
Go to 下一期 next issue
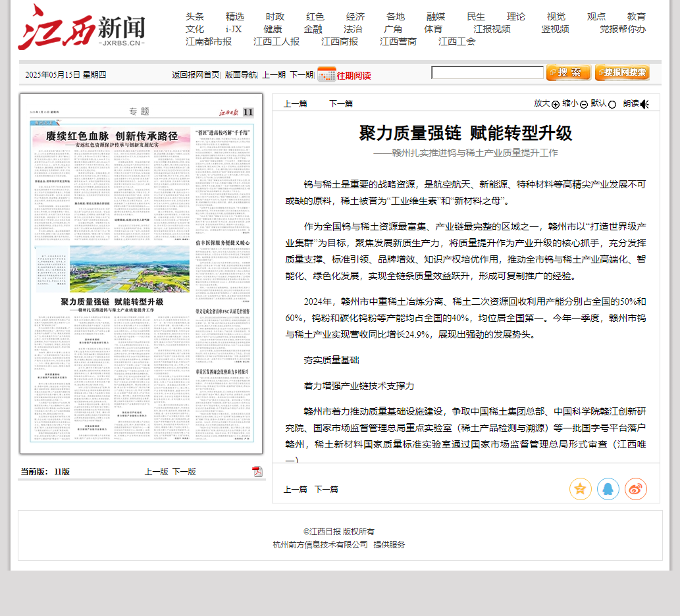pyautogui.click(x=301, y=75)
